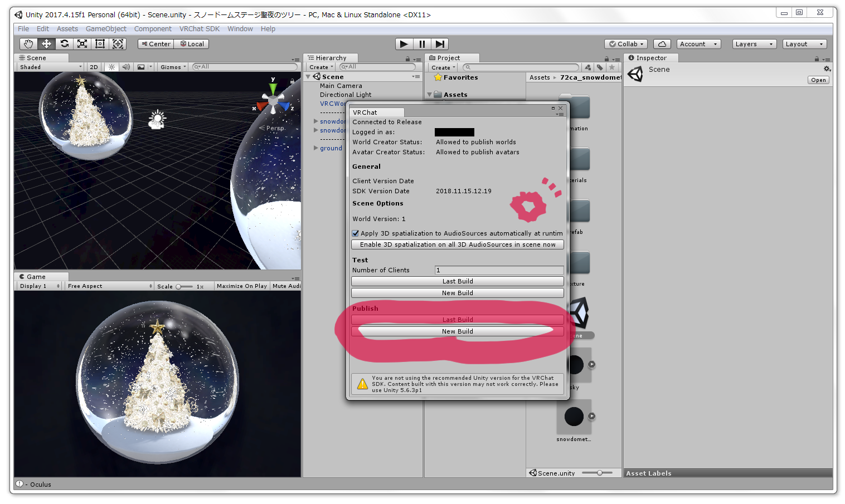The height and width of the screenshot is (504, 845).
Task: Click the Unity logo icon in Inspector
Action: click(635, 74)
